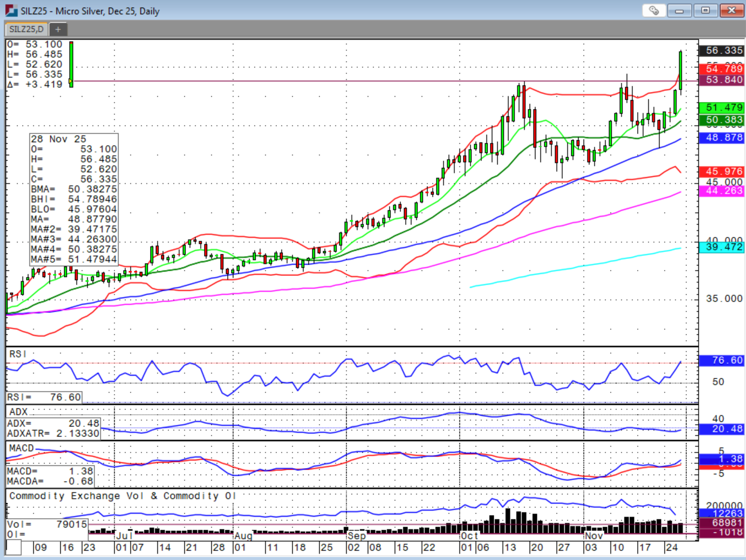
Task: Click the 'MA#3= 44.26300' row in the data box
Action: pyautogui.click(x=74, y=239)
